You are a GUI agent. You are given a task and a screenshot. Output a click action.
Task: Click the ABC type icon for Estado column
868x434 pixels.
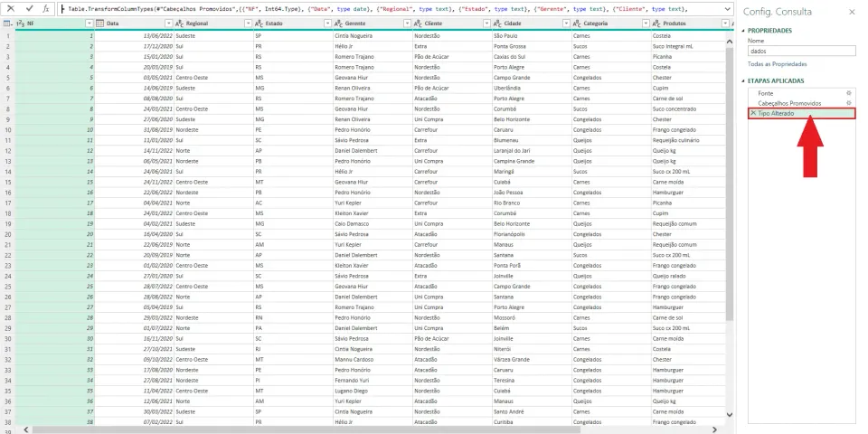pyautogui.click(x=259, y=24)
